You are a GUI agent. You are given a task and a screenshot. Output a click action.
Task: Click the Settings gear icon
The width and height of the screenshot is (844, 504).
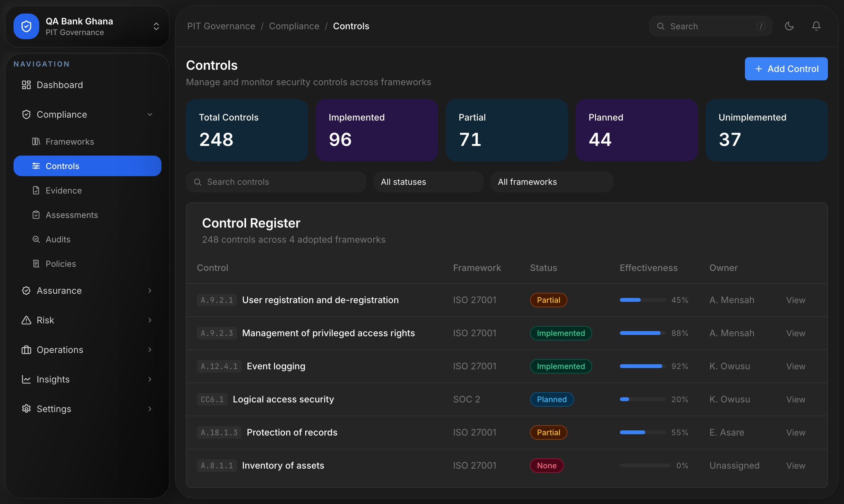coord(26,409)
